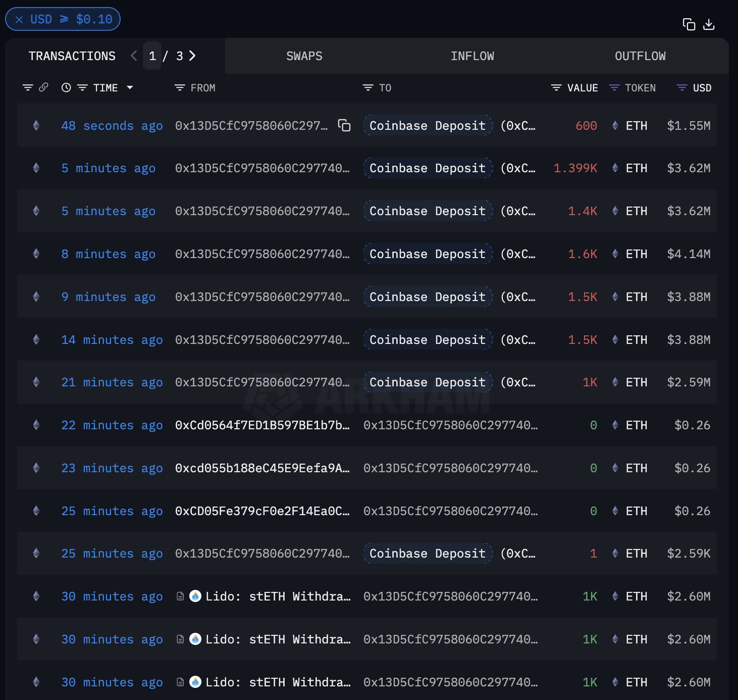Click ETH token icon in 9 minutes row
Viewport: 738px width, 700px height.
[615, 296]
